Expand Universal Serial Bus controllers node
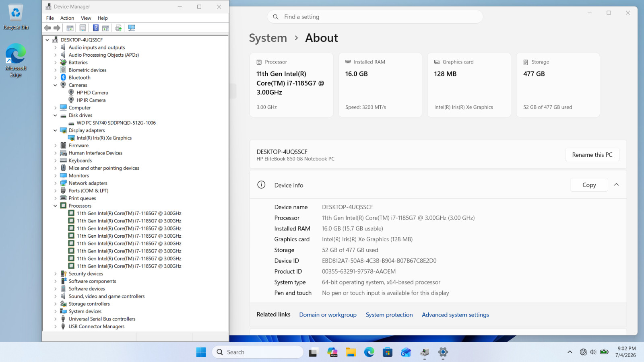The image size is (644, 362). click(56, 319)
